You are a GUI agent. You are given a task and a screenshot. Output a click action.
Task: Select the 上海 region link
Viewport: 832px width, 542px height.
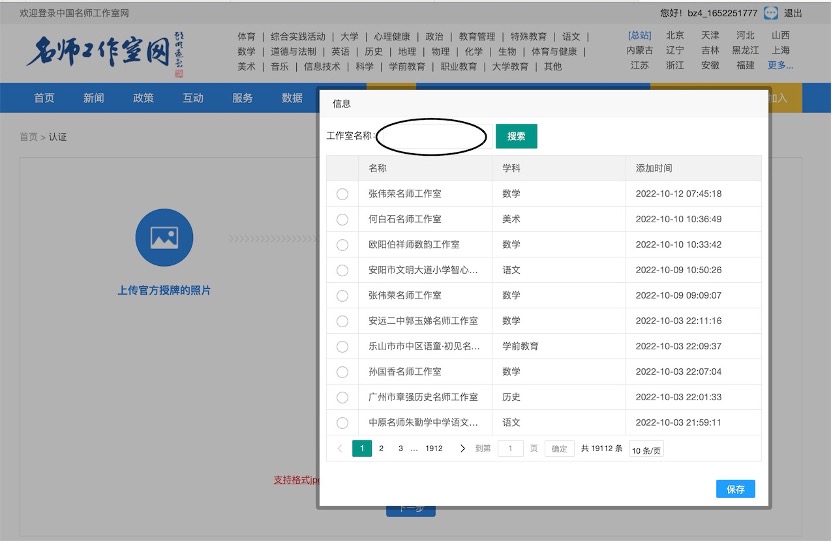(x=781, y=50)
